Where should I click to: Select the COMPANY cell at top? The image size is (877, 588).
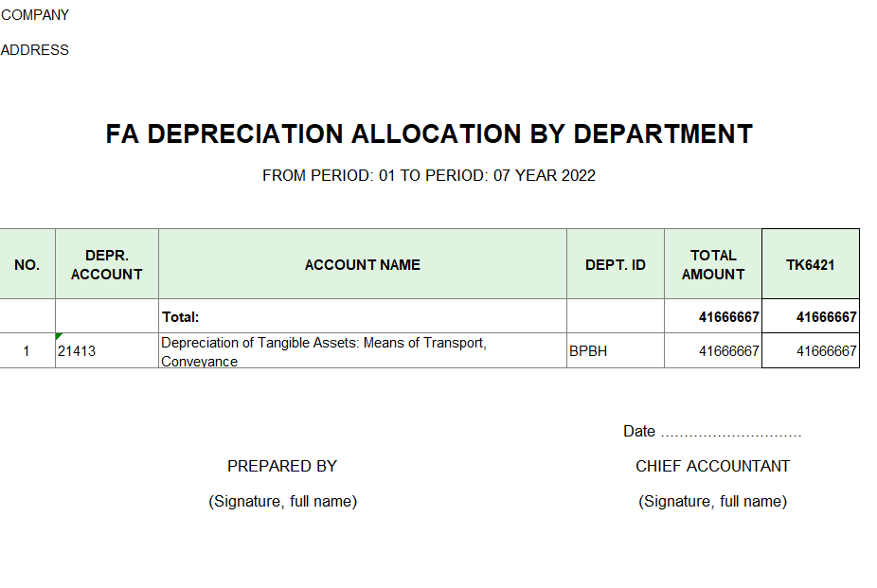click(x=35, y=15)
